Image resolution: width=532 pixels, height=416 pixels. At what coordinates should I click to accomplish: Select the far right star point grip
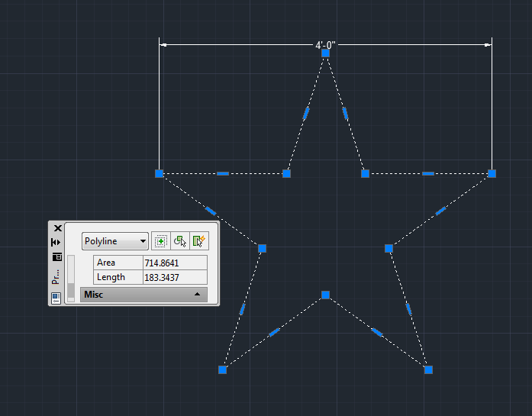(492, 174)
